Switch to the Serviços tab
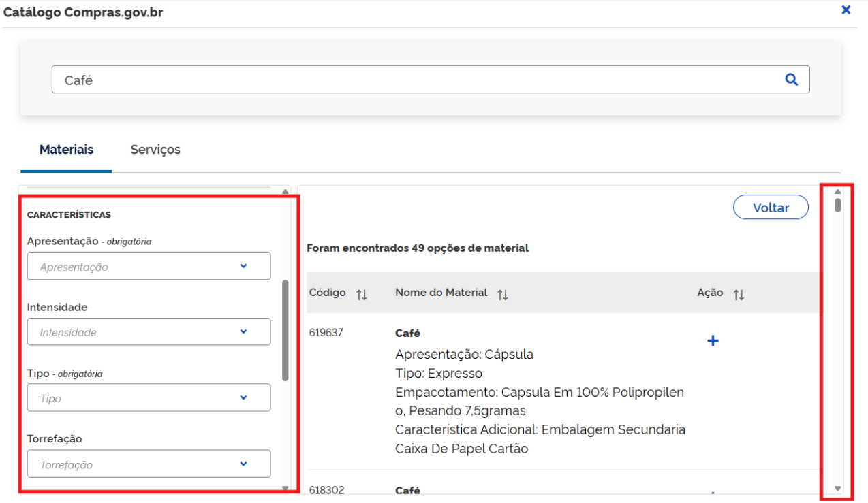868x503 pixels. 155,150
